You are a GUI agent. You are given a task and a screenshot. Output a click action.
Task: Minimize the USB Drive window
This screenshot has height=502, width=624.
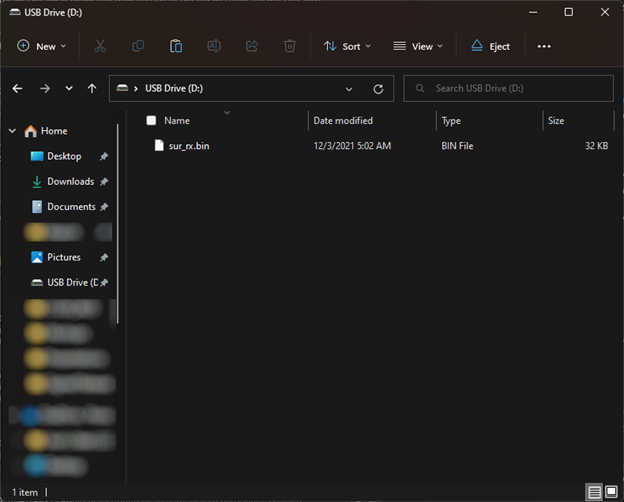tap(533, 12)
